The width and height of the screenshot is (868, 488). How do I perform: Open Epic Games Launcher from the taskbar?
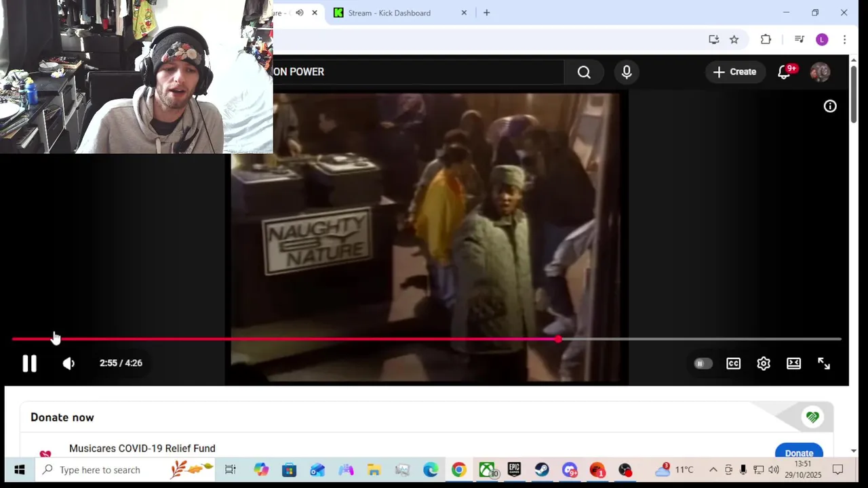point(514,470)
